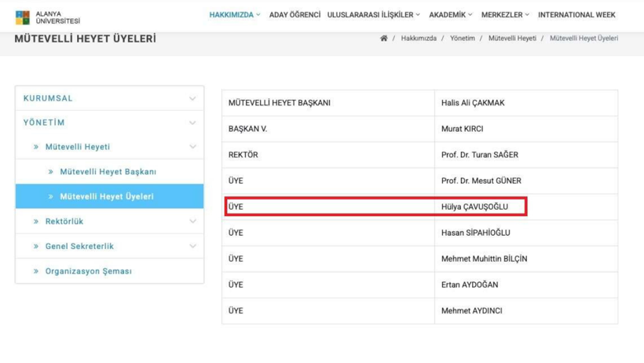Viewport: 644px width, 363px height.
Task: Select Prof. Dr. Mesut GÜNER cell
Action: click(526, 181)
